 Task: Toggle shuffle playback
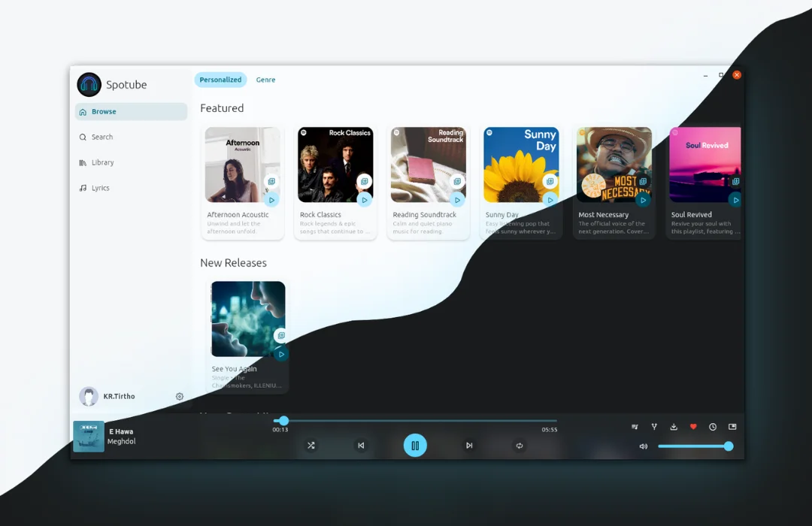[x=311, y=446]
